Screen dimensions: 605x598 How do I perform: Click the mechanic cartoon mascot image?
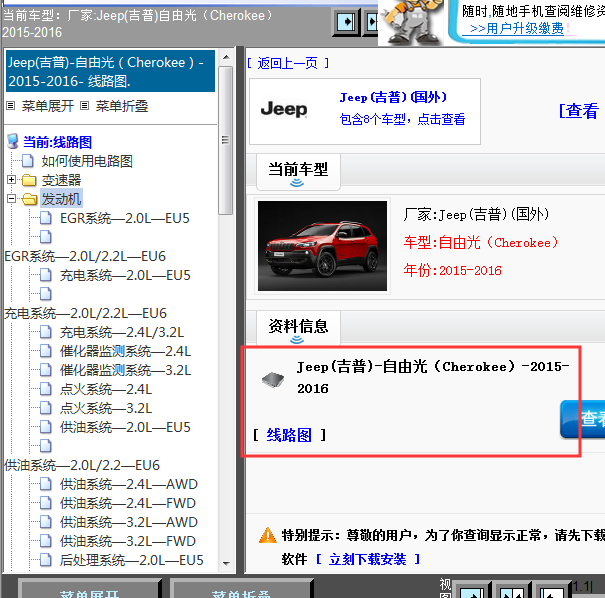point(412,22)
